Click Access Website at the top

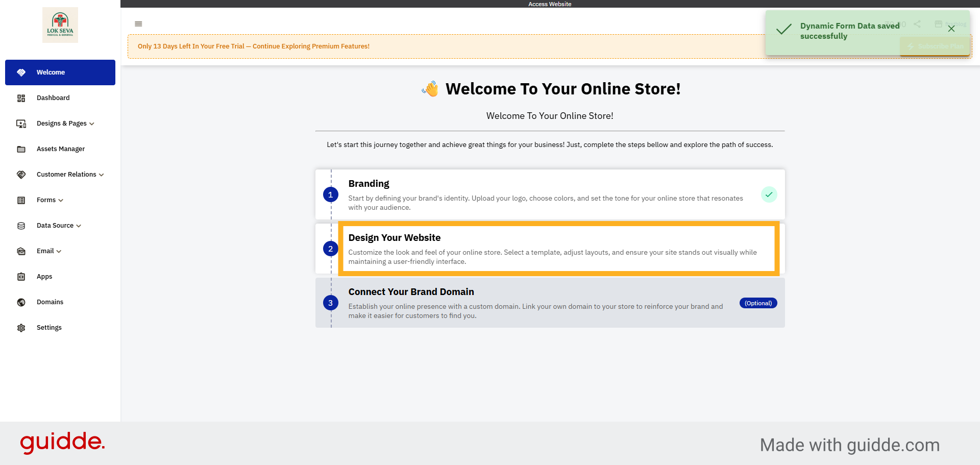(x=550, y=4)
